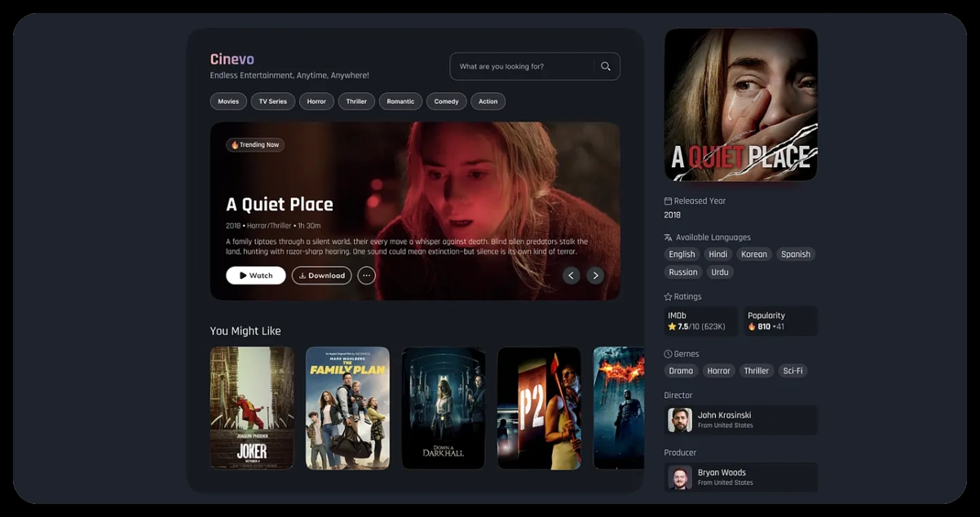Select the TV Series category chip
This screenshot has height=517, width=980.
[273, 102]
